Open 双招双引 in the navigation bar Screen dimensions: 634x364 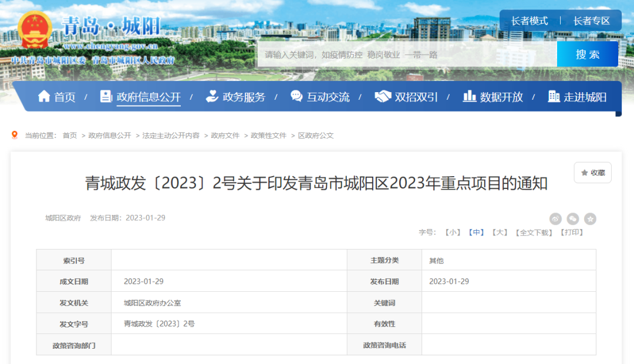416,97
